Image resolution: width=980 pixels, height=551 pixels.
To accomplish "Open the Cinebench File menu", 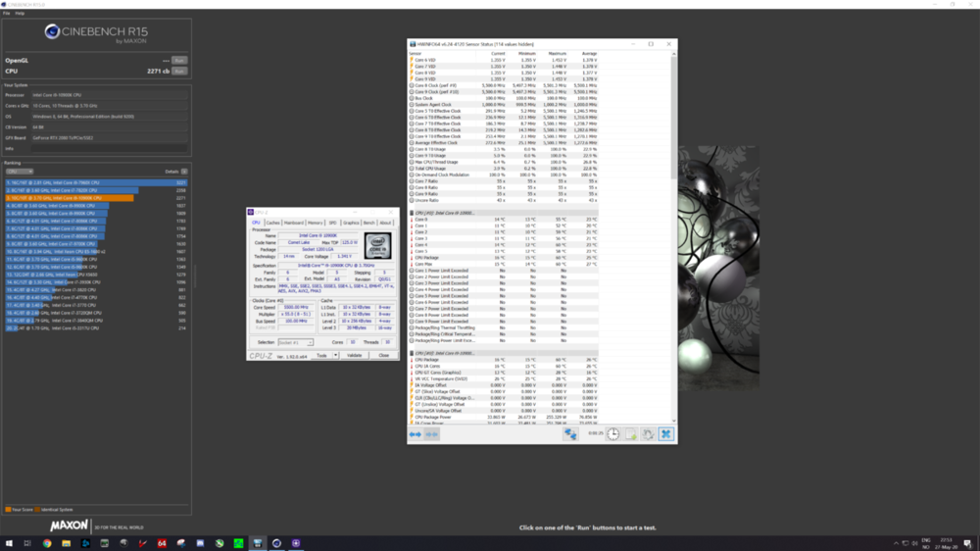I will click(x=6, y=13).
